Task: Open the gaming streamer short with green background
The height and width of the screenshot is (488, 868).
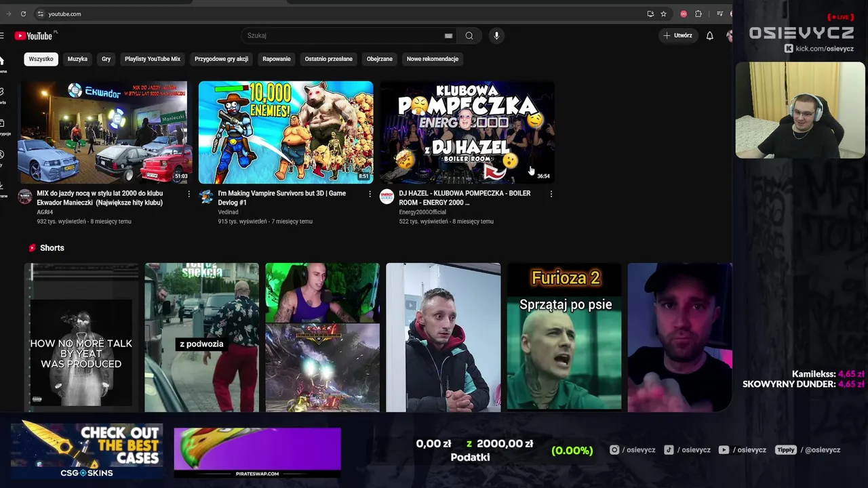Action: point(322,338)
